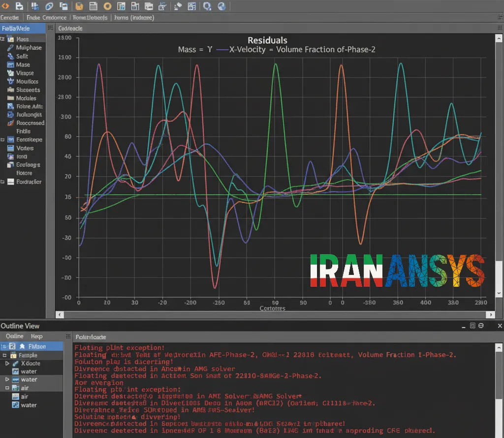Open the Tiomatlietenjs tab

(90, 18)
